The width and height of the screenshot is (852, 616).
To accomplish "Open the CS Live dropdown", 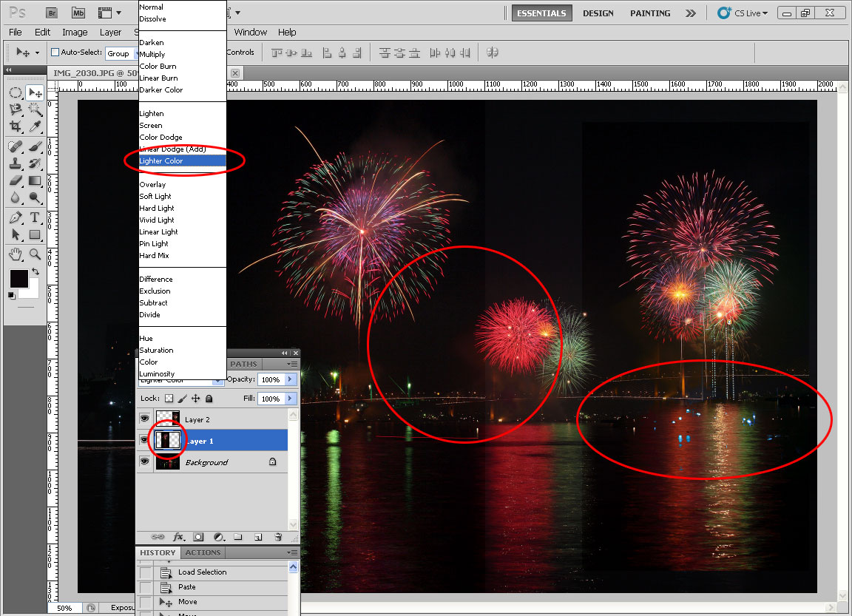I will click(743, 13).
